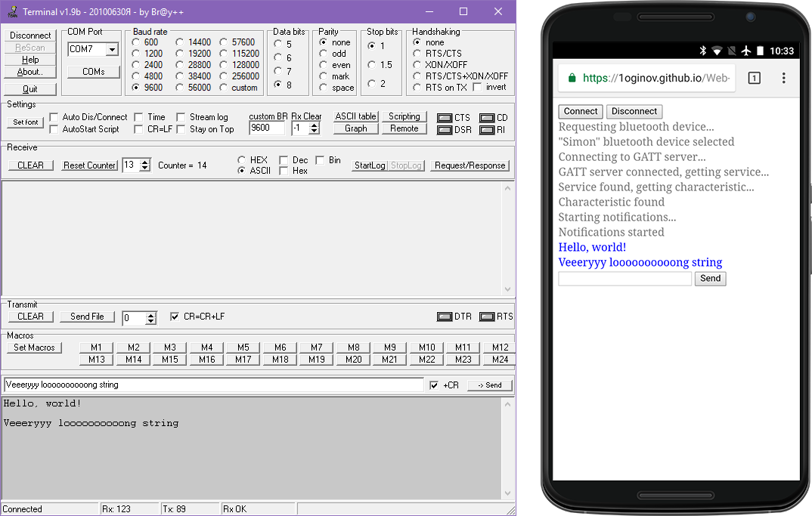Image resolution: width=812 pixels, height=516 pixels.
Task: Click the Receive CLEAR button
Action: (30, 165)
